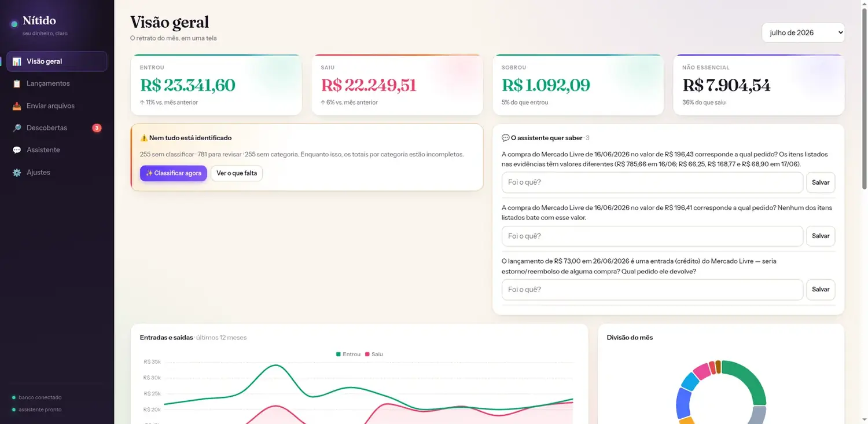Toggle the Saiu legend series in chart
Viewport: 868px width, 424px height.
point(374,354)
